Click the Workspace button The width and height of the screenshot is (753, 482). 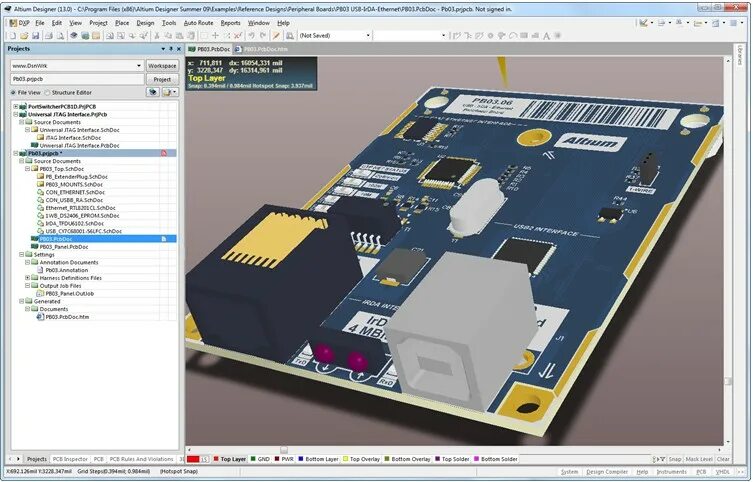pyautogui.click(x=162, y=66)
